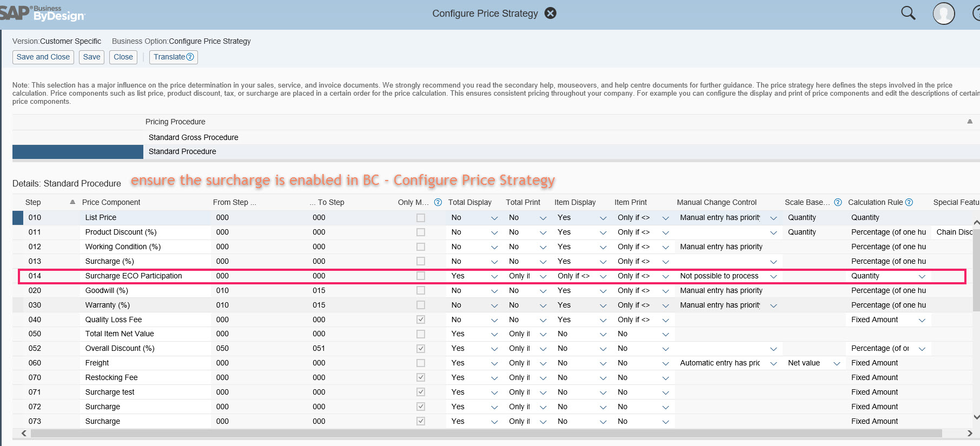Open the user profile avatar
The width and height of the screenshot is (980, 446).
point(944,14)
